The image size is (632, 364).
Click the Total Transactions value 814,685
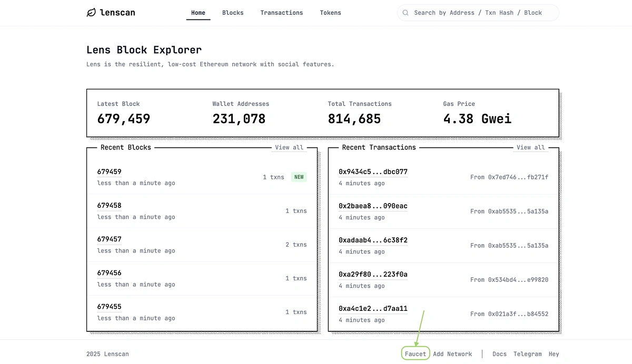tap(354, 119)
